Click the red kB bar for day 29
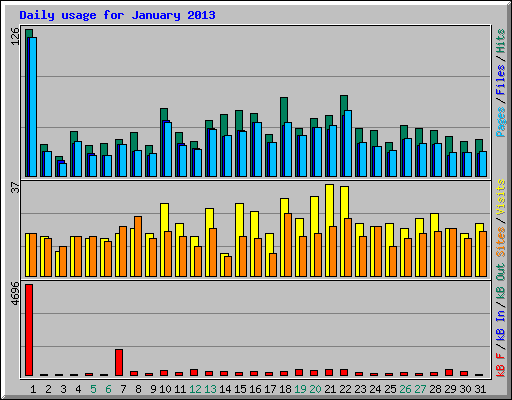 pyautogui.click(x=449, y=373)
